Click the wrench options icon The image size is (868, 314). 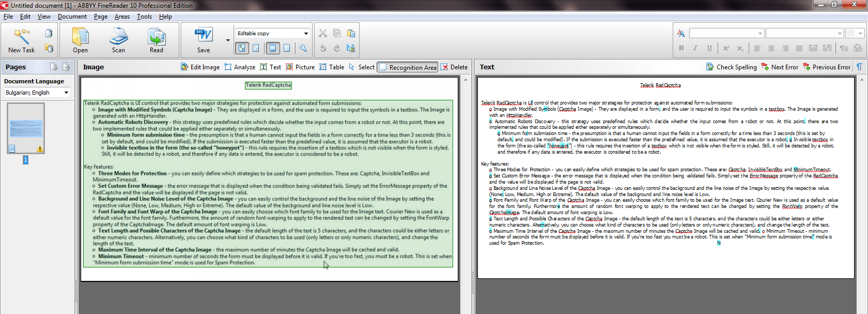click(303, 48)
